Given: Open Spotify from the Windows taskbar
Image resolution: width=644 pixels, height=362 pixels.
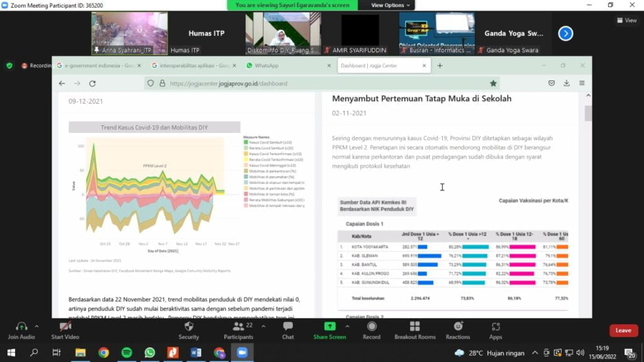Looking at the screenshot, I should (126, 353).
